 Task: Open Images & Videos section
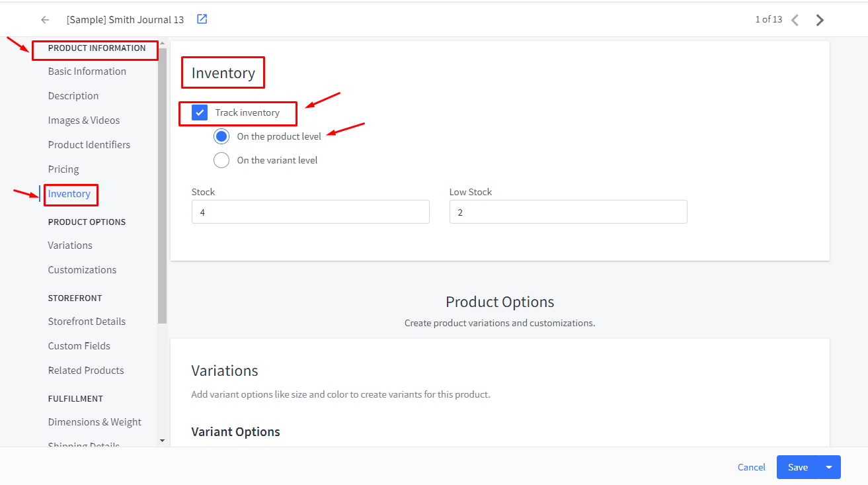coord(84,120)
